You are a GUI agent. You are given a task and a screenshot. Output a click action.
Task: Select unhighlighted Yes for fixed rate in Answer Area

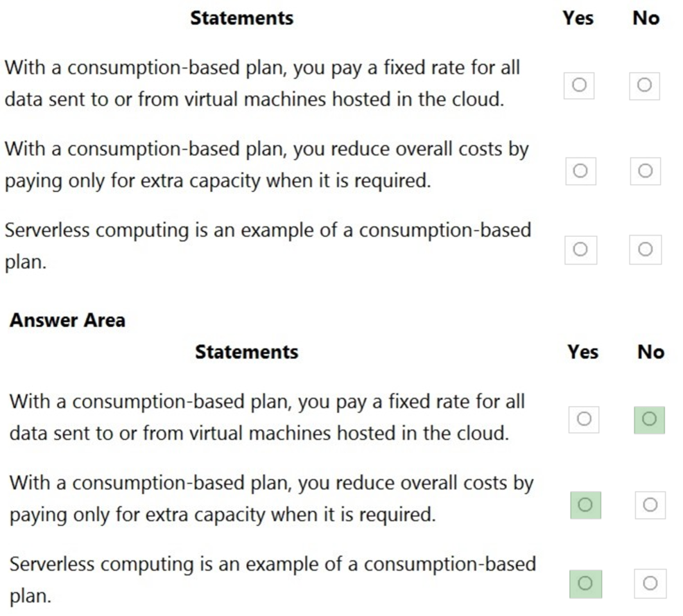tap(584, 419)
